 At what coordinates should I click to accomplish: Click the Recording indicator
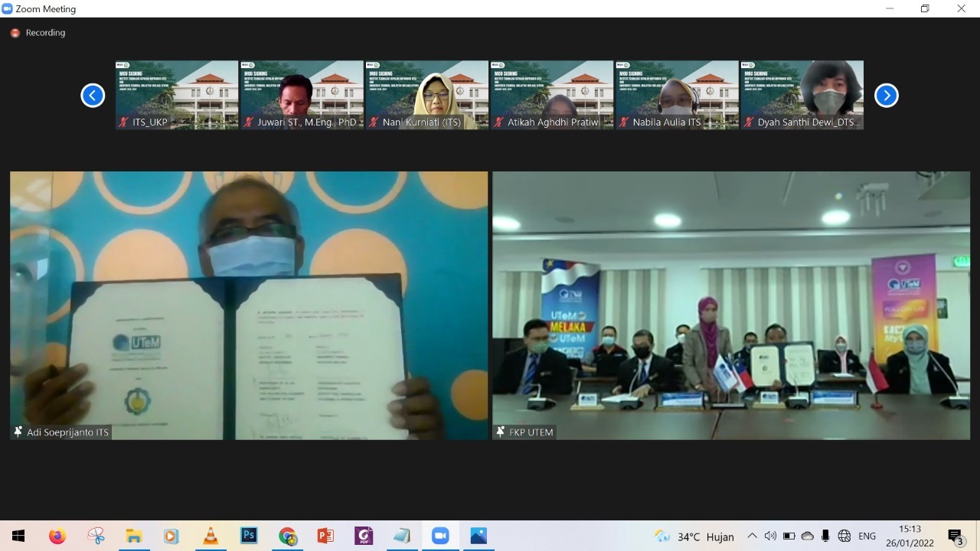point(38,33)
